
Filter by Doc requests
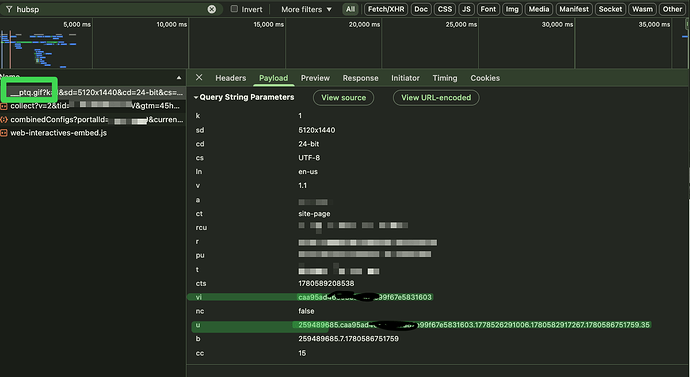[421, 9]
